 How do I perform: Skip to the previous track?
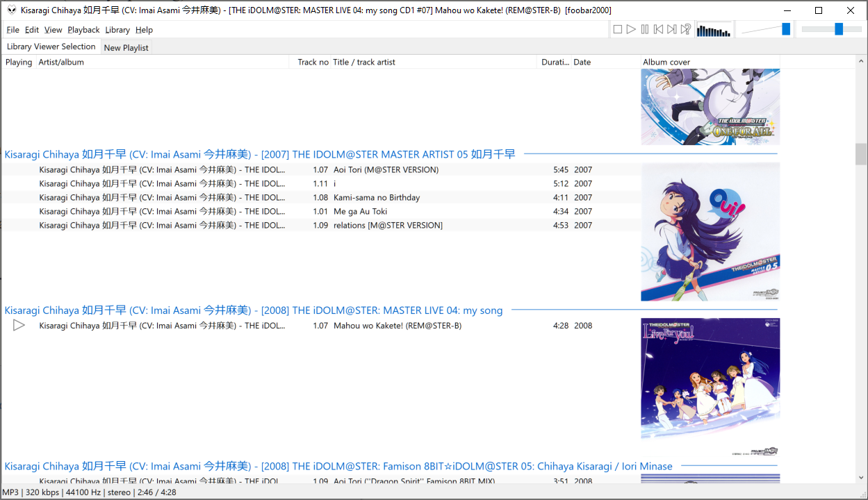pos(658,29)
